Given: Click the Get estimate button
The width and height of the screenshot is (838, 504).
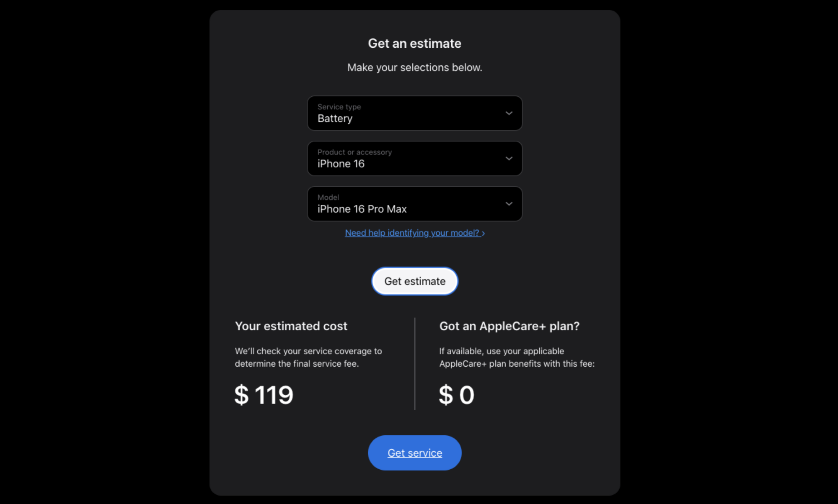Looking at the screenshot, I should coord(415,281).
